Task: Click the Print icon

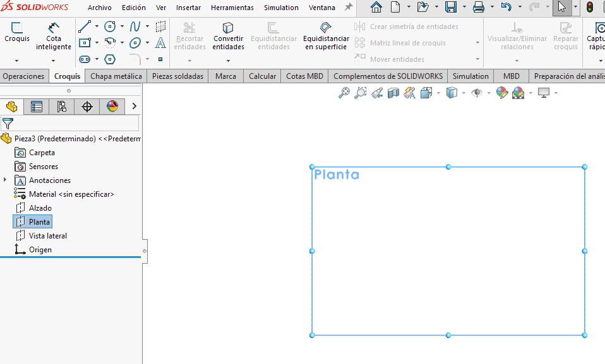Action: (479, 7)
